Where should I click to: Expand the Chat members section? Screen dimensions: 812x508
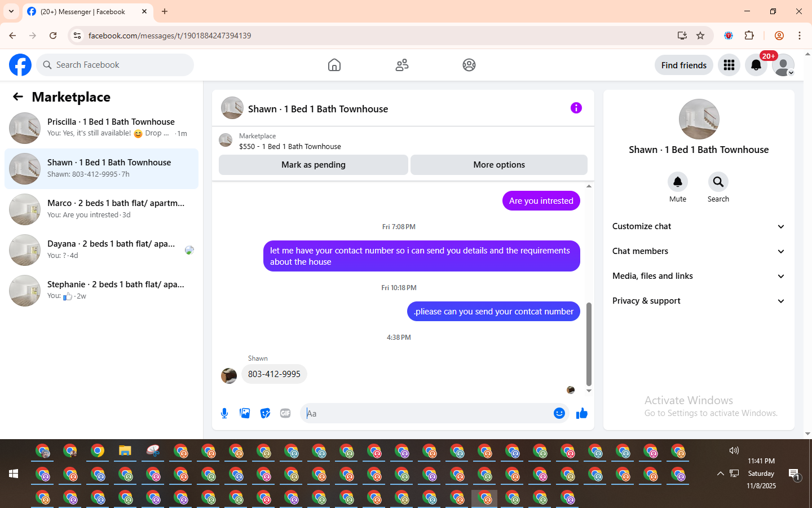(699, 251)
